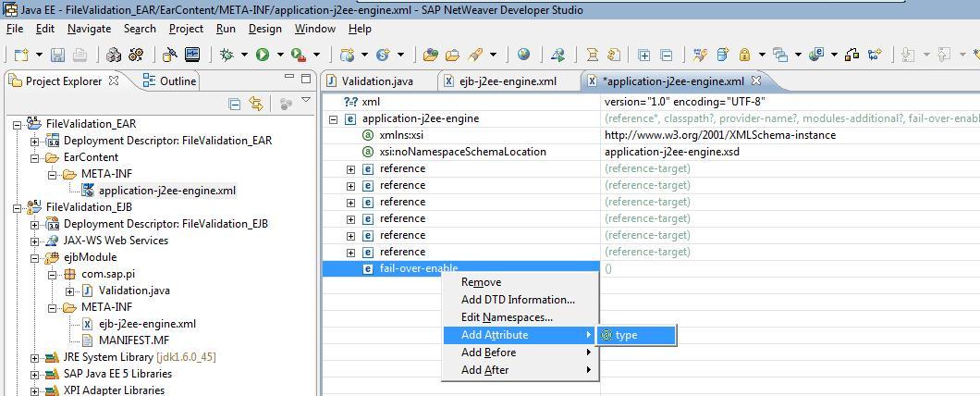This screenshot has width=980, height=396.
Task: Click the open folder briefcase icon
Action: (452, 56)
